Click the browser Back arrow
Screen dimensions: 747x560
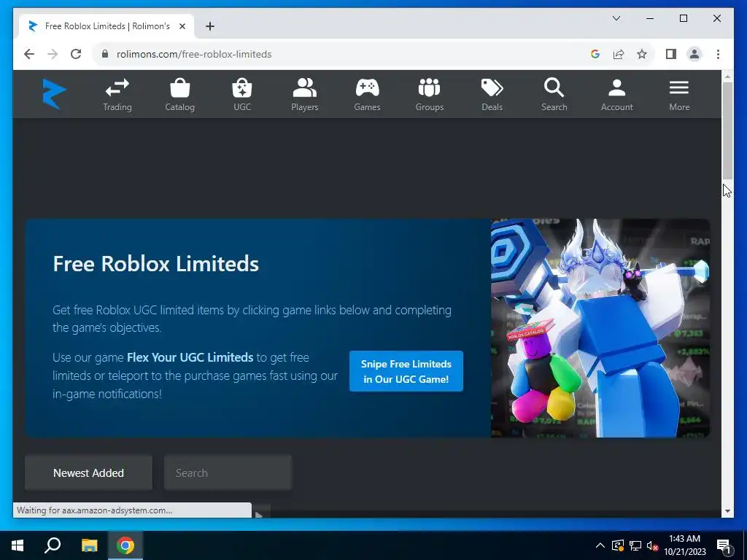click(x=29, y=54)
